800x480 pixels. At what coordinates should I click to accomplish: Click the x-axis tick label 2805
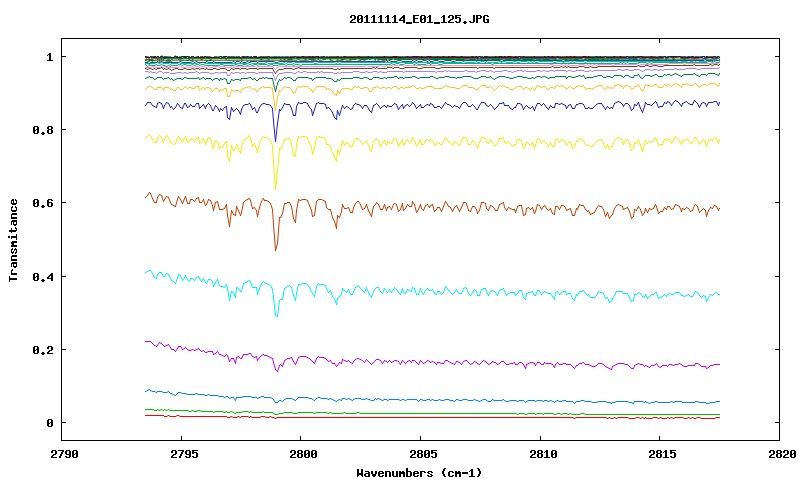(423, 454)
